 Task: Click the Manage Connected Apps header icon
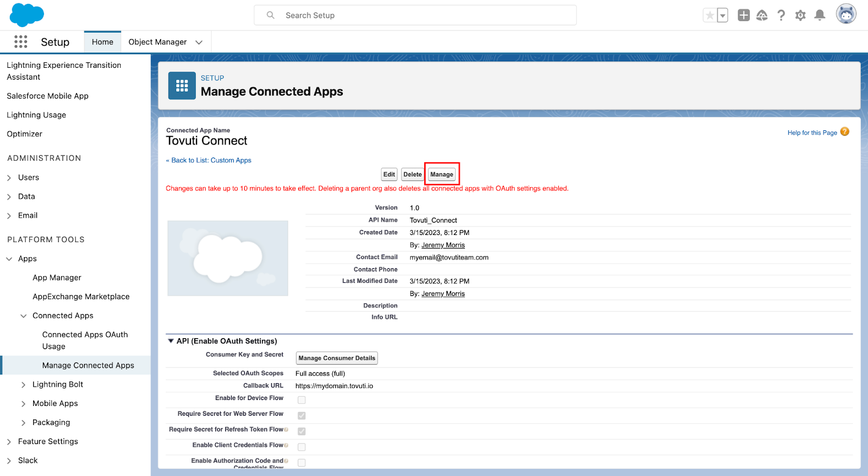(x=182, y=86)
